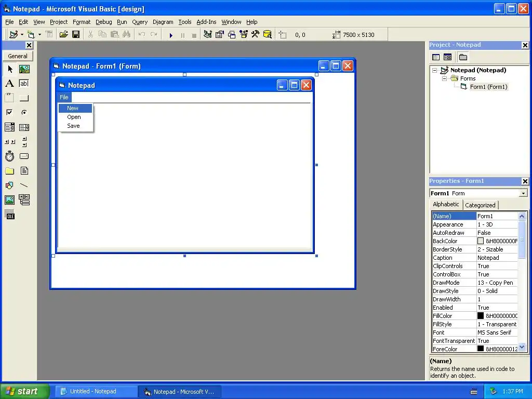Open Add Project dropdown arrow

(x=22, y=35)
